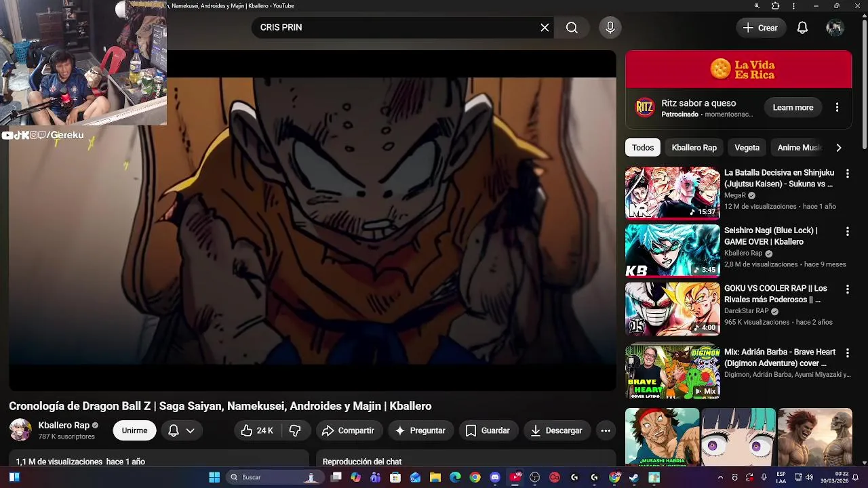
Task: Select the Todos filter chip
Action: point(643,147)
